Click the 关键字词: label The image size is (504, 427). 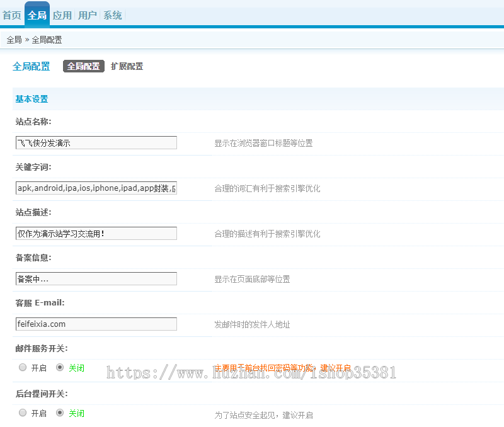click(33, 167)
